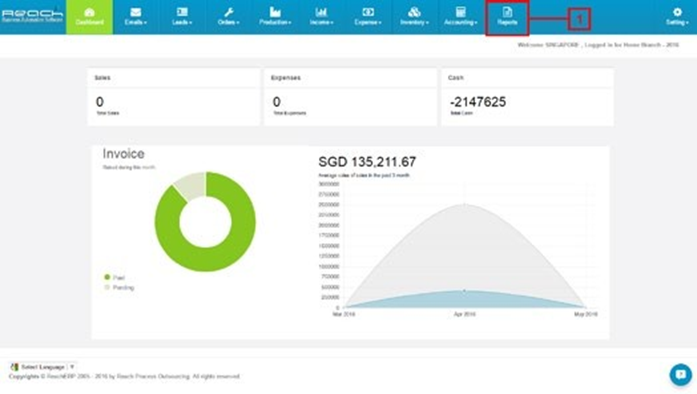Viewport: 697px width, 394px height.
Task: Click the Sales total card
Action: click(174, 97)
